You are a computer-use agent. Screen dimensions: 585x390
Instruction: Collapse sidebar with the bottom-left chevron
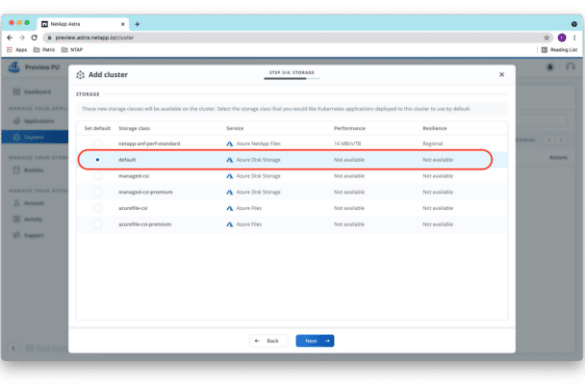pyautogui.click(x=13, y=348)
